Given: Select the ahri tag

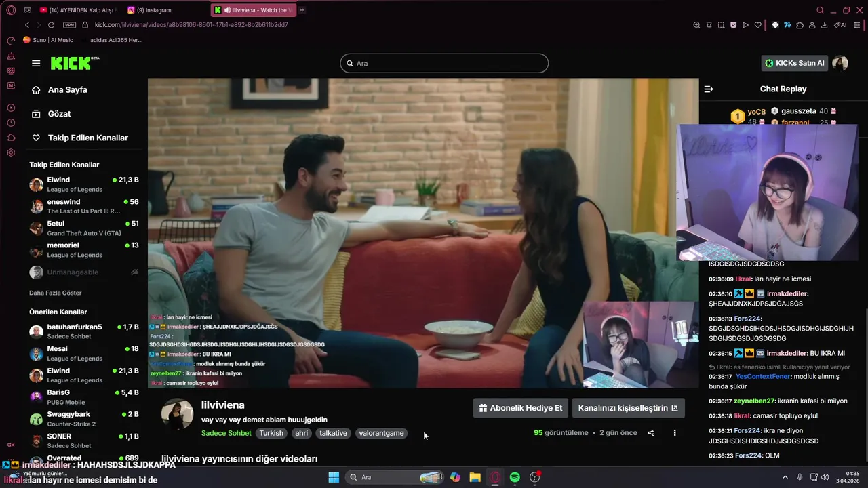Looking at the screenshot, I should tap(301, 433).
